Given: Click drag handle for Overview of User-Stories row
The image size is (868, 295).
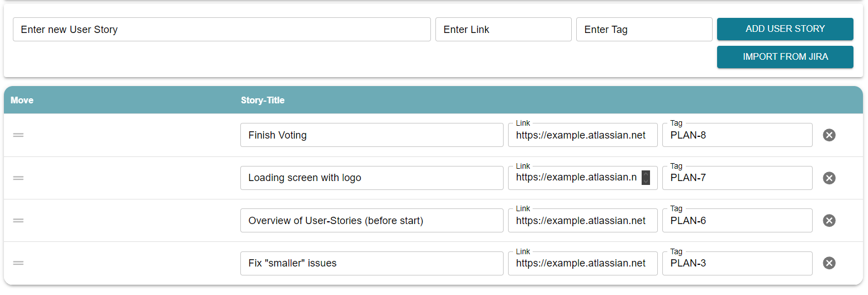Looking at the screenshot, I should click(x=18, y=221).
